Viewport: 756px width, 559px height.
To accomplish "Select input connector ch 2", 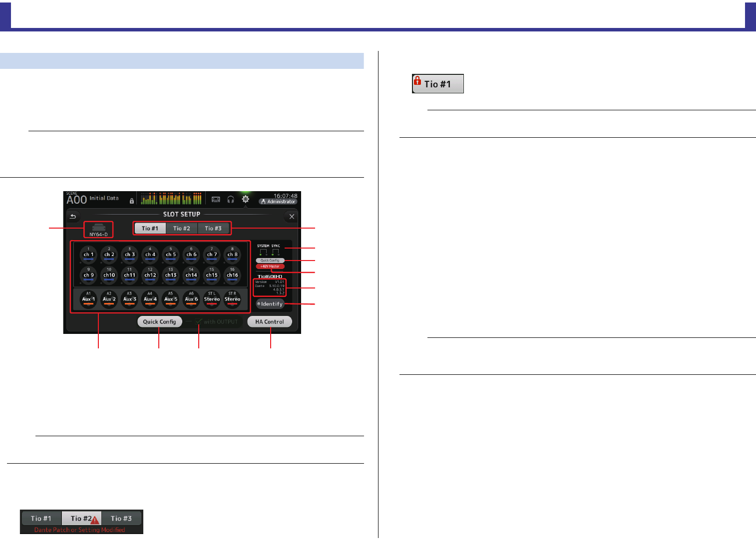I will 109,254.
